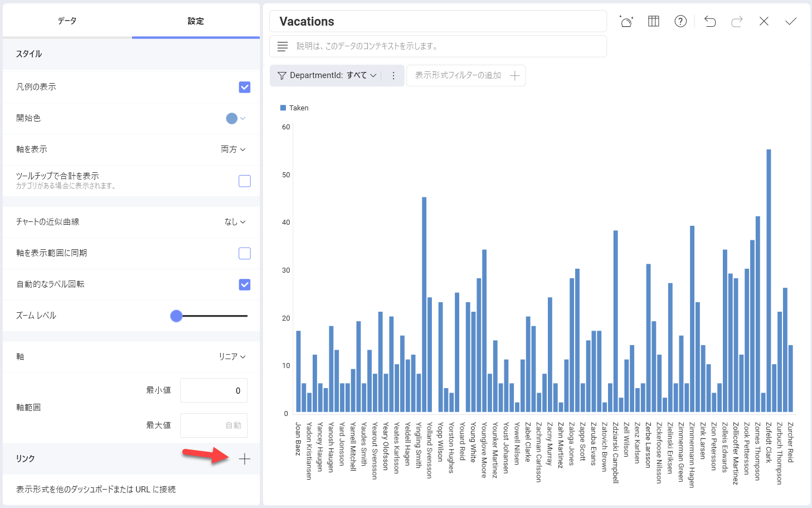Click the description text field
Image resolution: width=812 pixels, height=508 pixels.
438,46
